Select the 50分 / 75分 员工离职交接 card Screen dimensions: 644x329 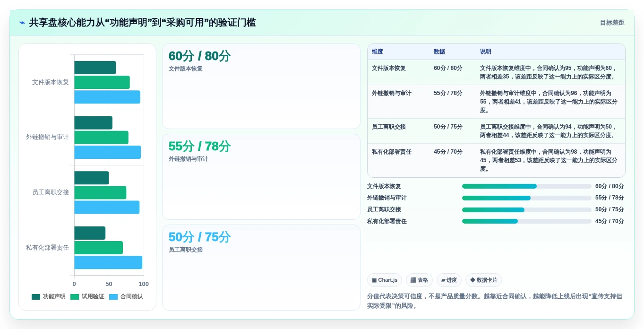pos(261,268)
